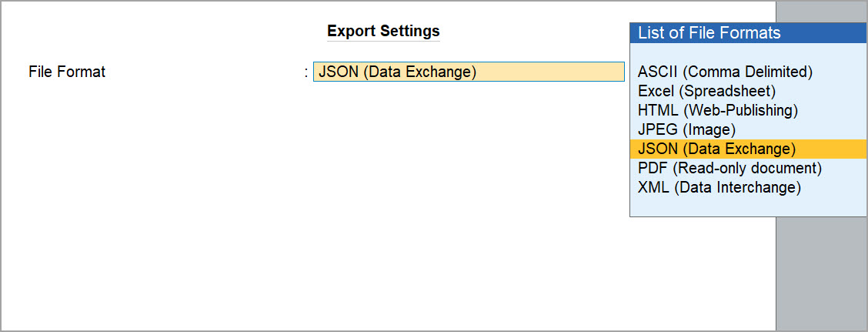Click the File Format label

67,72
